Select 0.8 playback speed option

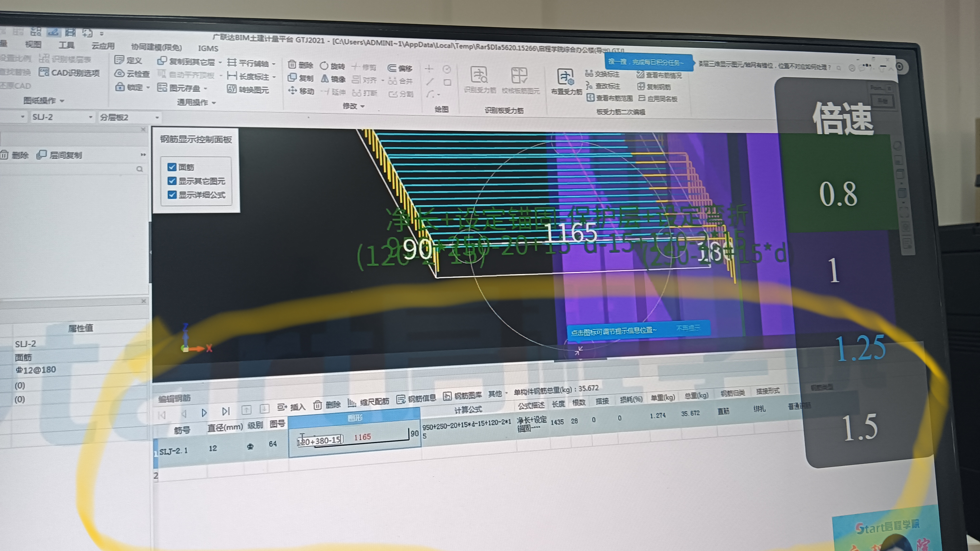point(838,194)
